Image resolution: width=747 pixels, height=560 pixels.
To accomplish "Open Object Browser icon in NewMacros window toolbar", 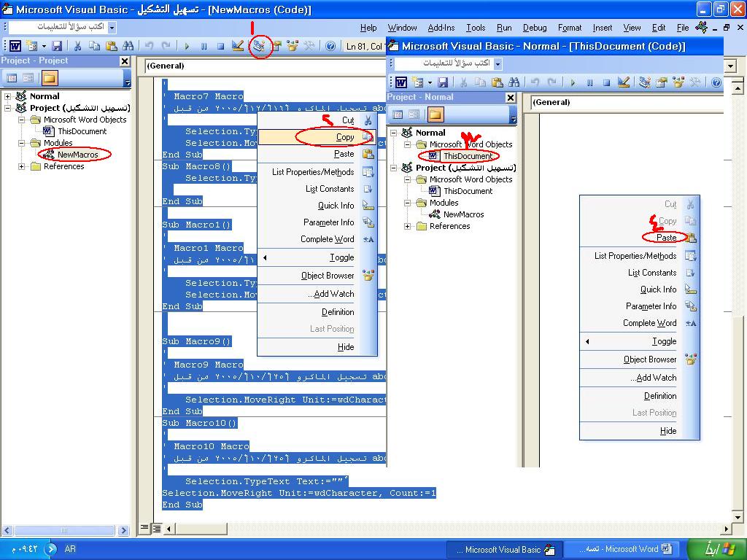I will click(x=293, y=46).
